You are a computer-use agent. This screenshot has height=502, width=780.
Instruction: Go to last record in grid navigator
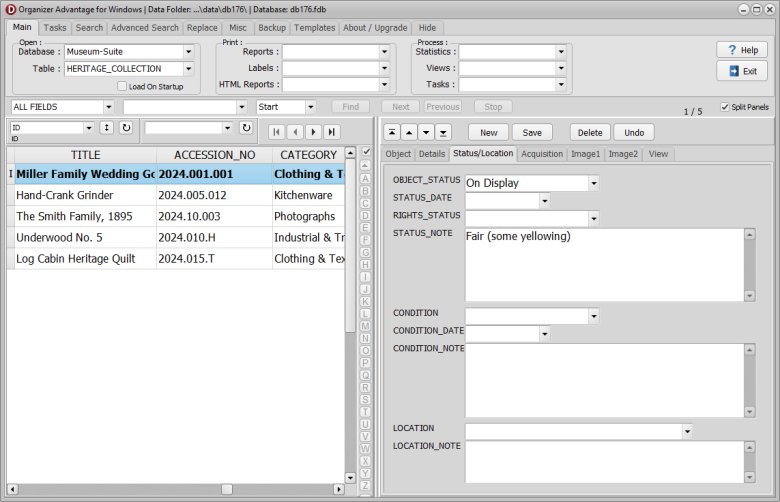[x=331, y=132]
